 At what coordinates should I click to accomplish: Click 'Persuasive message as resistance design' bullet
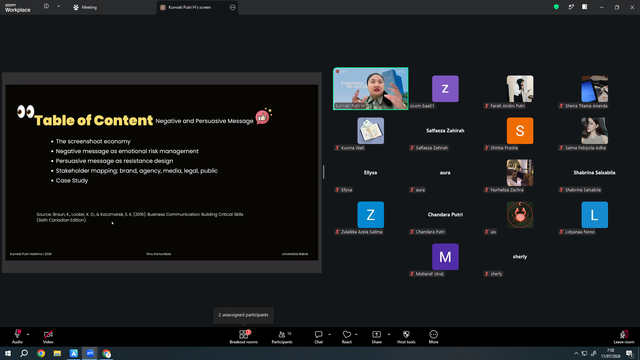(114, 161)
